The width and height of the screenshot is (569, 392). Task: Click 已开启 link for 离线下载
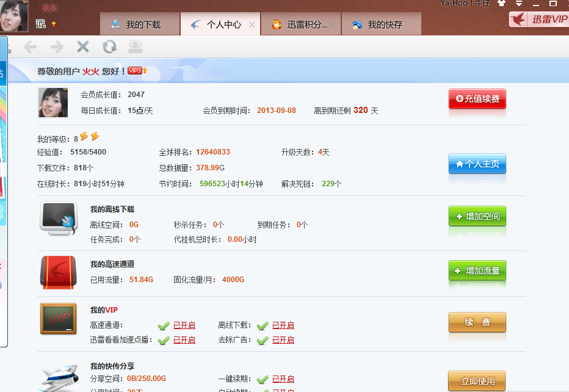283,325
